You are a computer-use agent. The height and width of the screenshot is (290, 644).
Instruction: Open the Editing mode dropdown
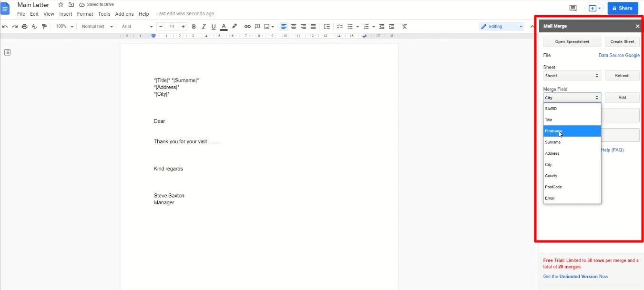(x=501, y=26)
